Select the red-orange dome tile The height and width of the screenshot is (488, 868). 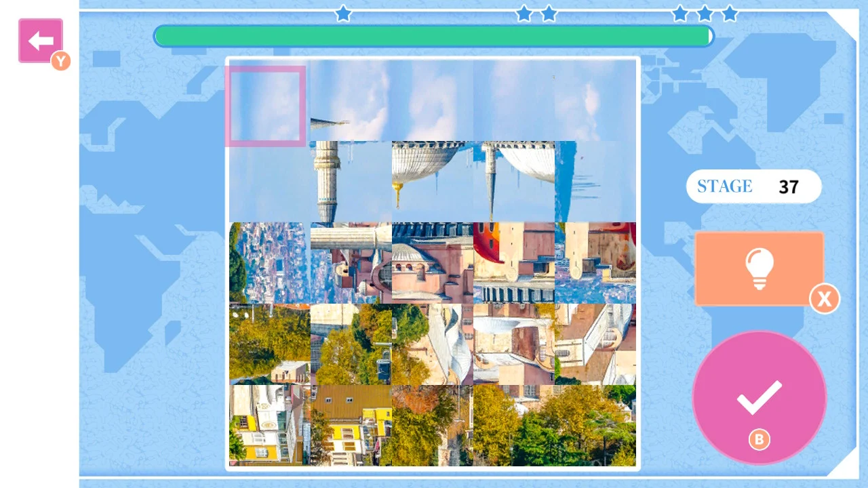coord(513,263)
